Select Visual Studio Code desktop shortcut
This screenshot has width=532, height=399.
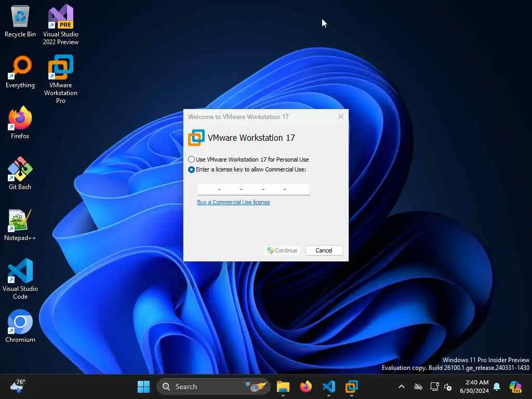point(20,279)
